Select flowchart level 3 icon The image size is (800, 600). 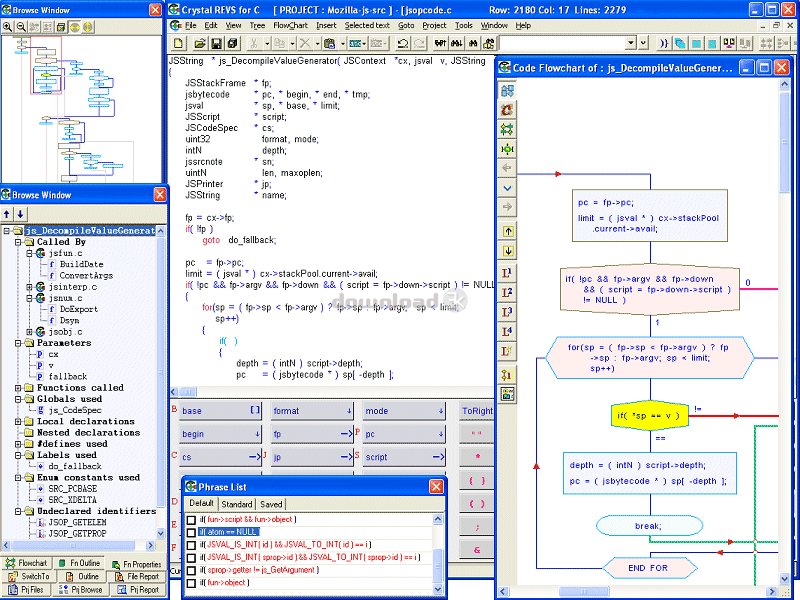pyautogui.click(x=508, y=312)
